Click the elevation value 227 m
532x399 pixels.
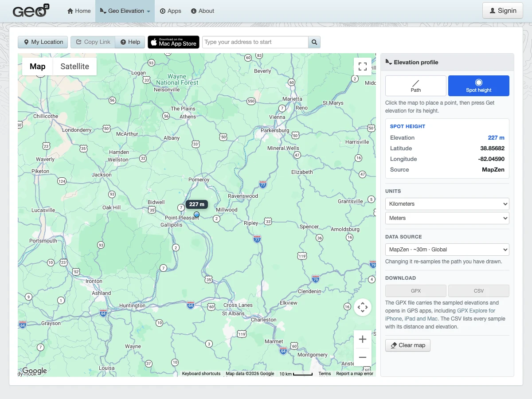point(496,138)
